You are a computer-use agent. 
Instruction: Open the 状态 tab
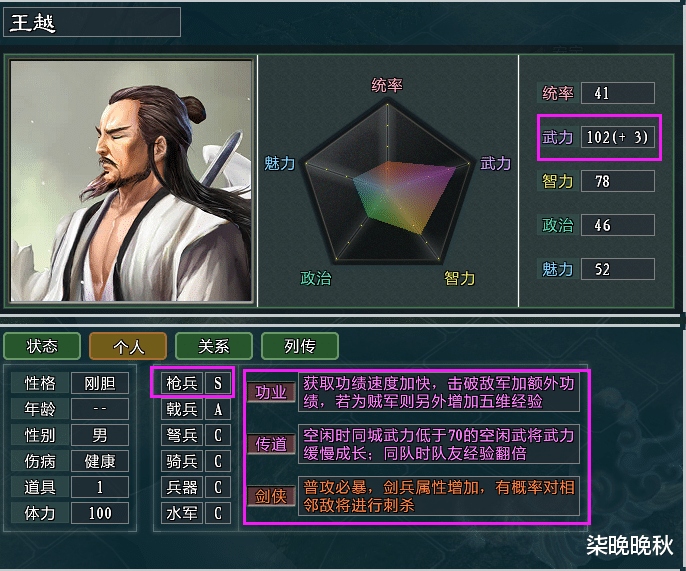pos(42,346)
